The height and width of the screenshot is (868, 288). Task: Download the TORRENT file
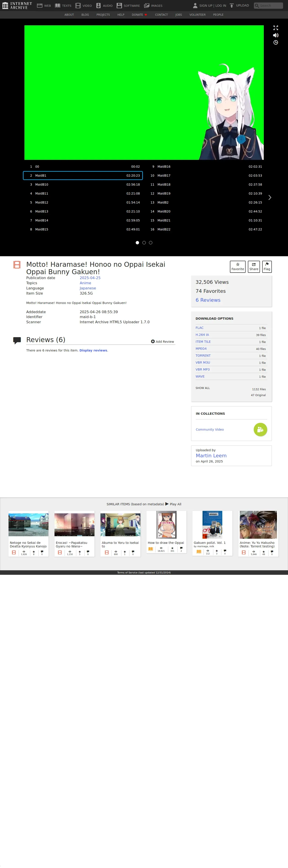click(203, 356)
